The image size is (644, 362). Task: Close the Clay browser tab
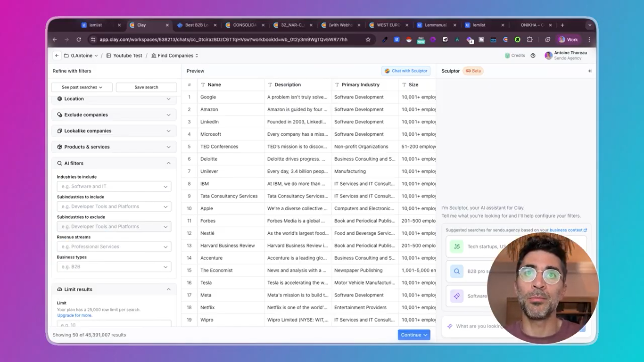point(167,25)
